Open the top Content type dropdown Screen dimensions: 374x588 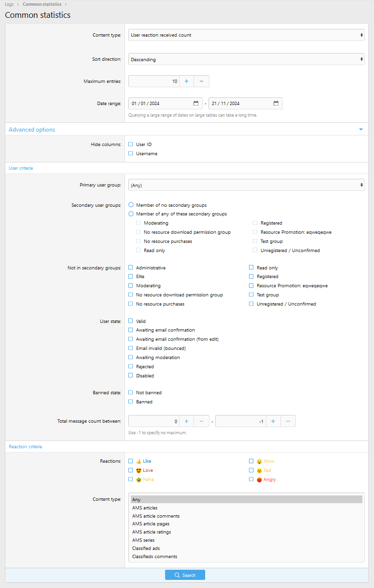pyautogui.click(x=247, y=35)
